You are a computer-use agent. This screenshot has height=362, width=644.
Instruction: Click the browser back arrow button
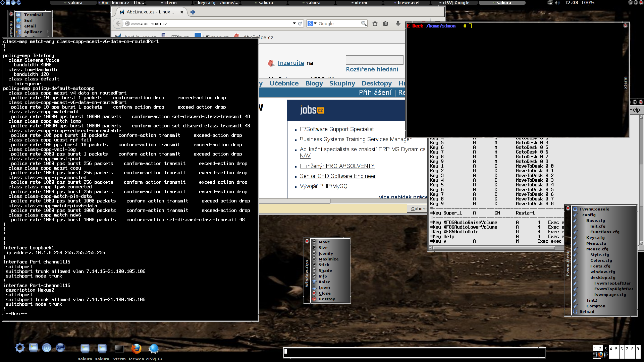pyautogui.click(x=118, y=23)
